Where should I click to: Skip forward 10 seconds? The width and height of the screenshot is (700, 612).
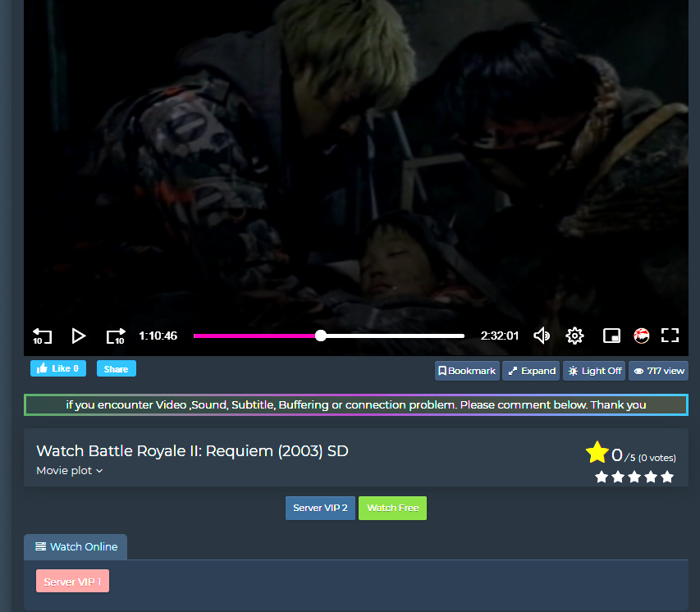116,336
